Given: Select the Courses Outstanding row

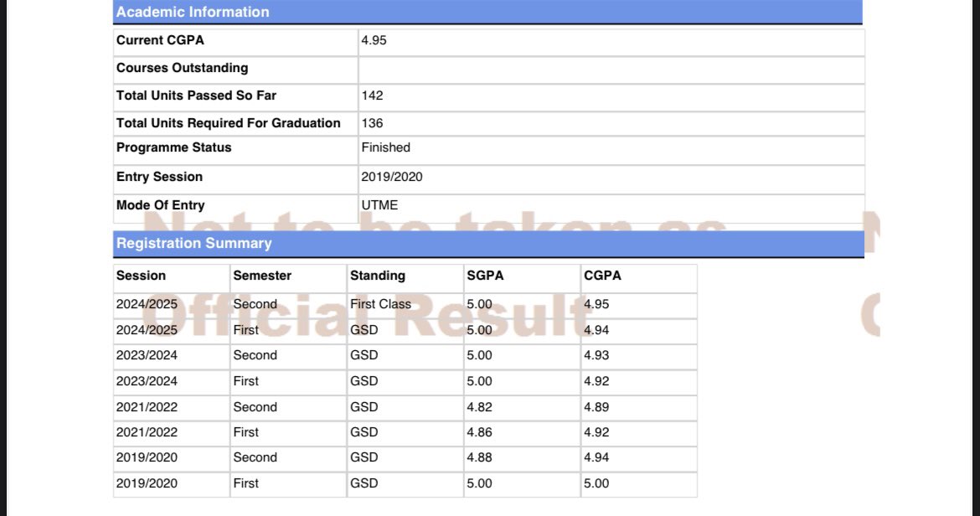Looking at the screenshot, I should pos(182,67).
